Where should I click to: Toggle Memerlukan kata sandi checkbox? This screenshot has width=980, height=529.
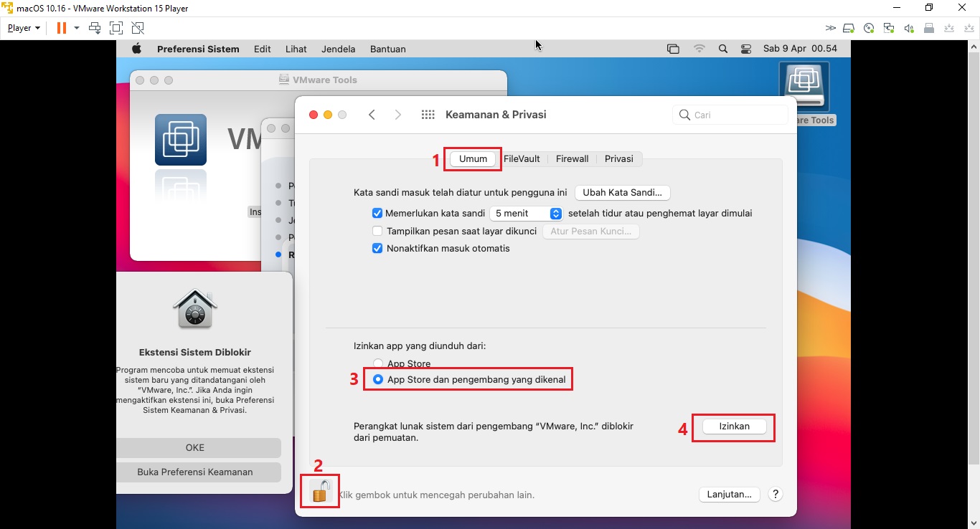click(x=377, y=214)
